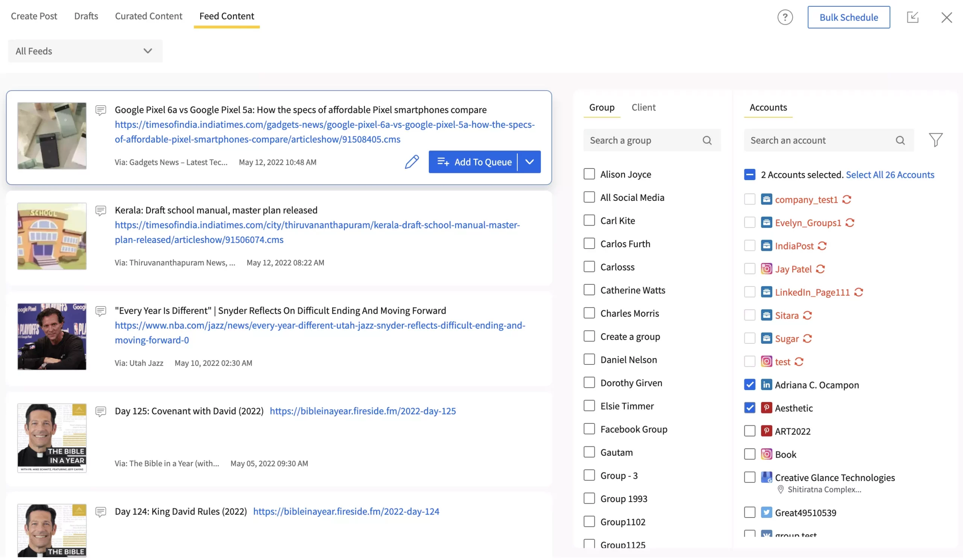The width and height of the screenshot is (963, 560).
Task: Click comment icon on Google Pixel post
Action: tap(100, 111)
